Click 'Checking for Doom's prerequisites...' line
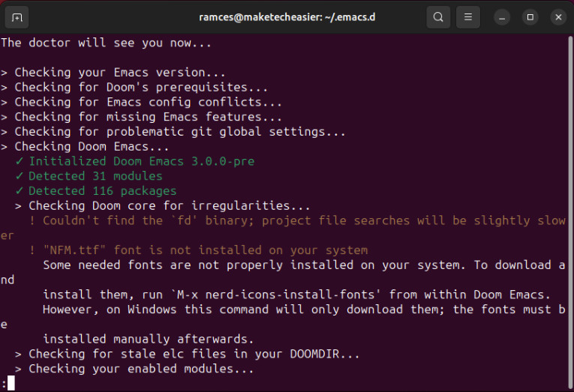 (x=134, y=87)
